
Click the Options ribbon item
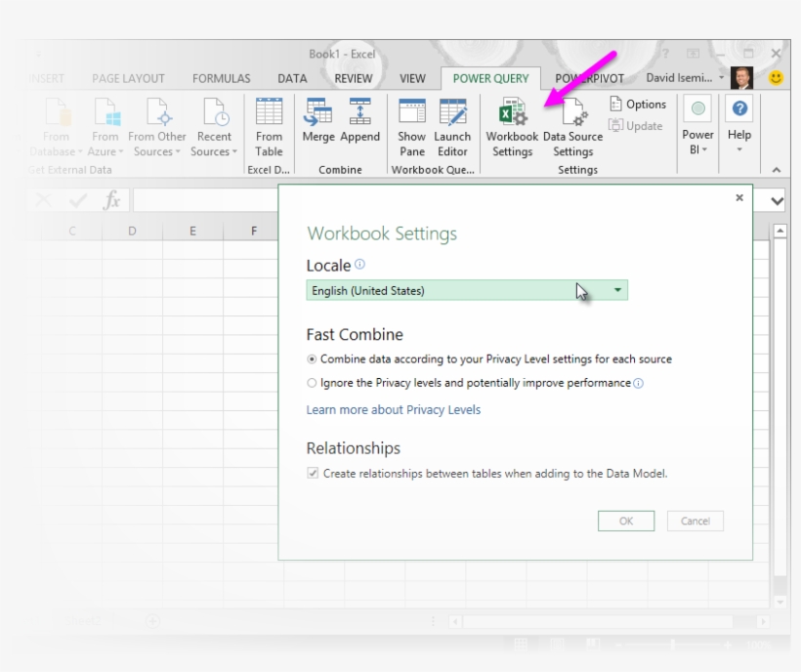click(x=638, y=105)
